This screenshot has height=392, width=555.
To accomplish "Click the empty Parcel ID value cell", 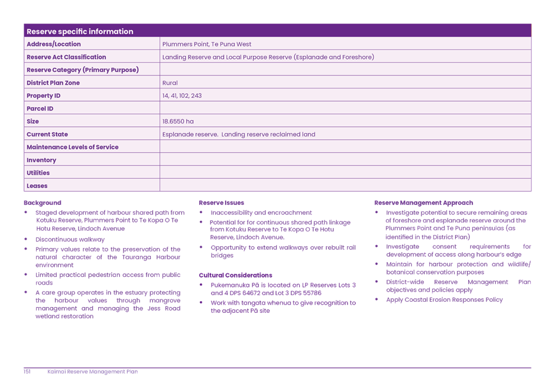I will (x=345, y=109).
